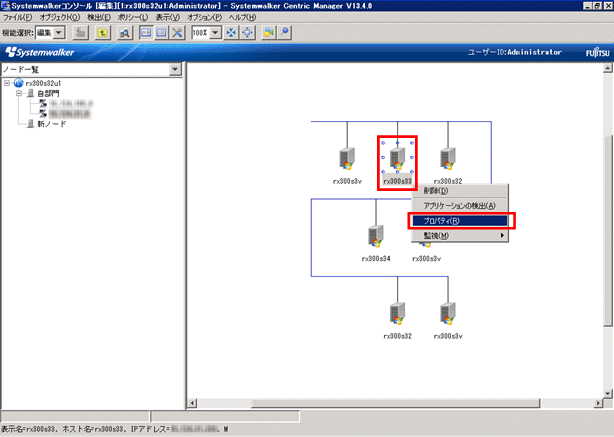Collapse the 自部門 tree folder
Image resolution: width=614 pixels, height=437 pixels.
pyautogui.click(x=19, y=93)
